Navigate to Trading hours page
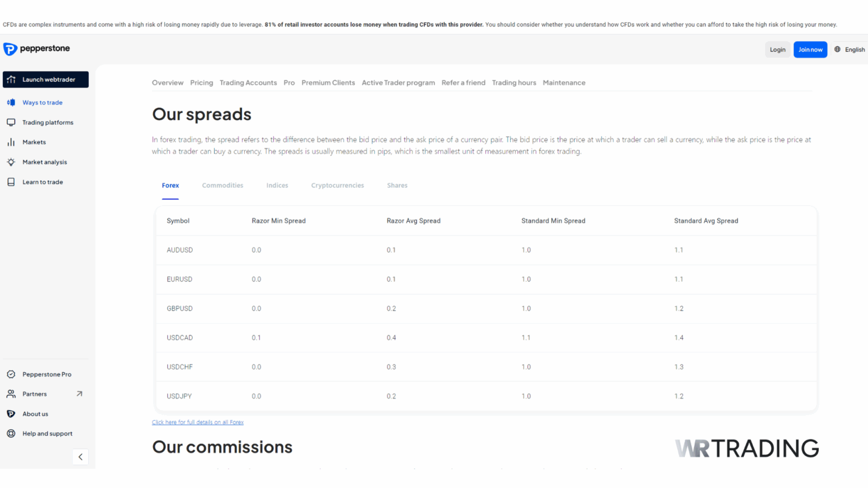This screenshot has width=868, height=488. click(514, 82)
